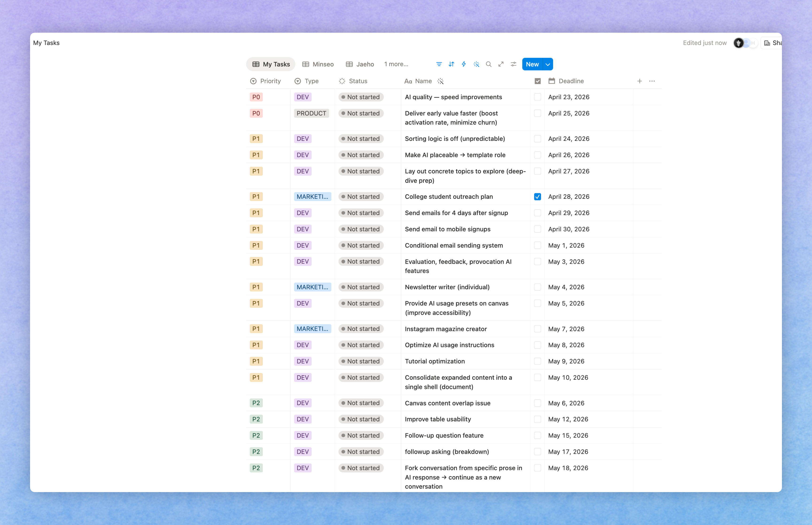
Task: Uncheck College student outreach plan checkbox
Action: (x=537, y=196)
